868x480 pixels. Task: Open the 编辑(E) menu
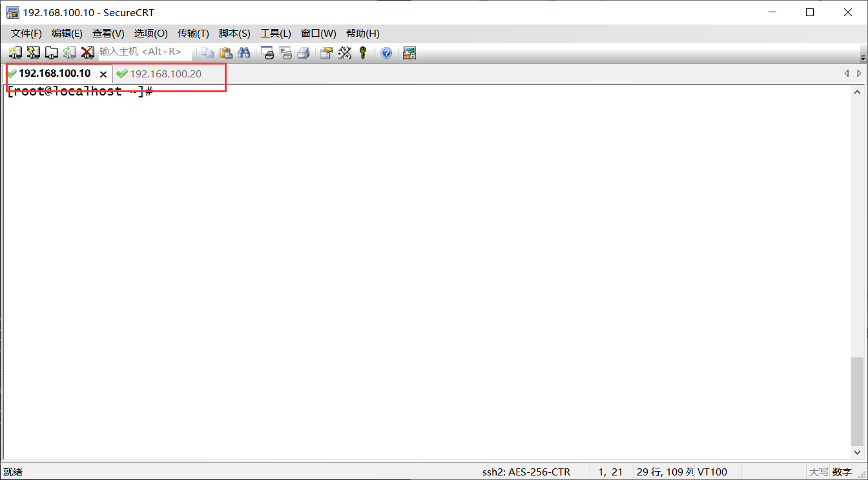(x=67, y=34)
